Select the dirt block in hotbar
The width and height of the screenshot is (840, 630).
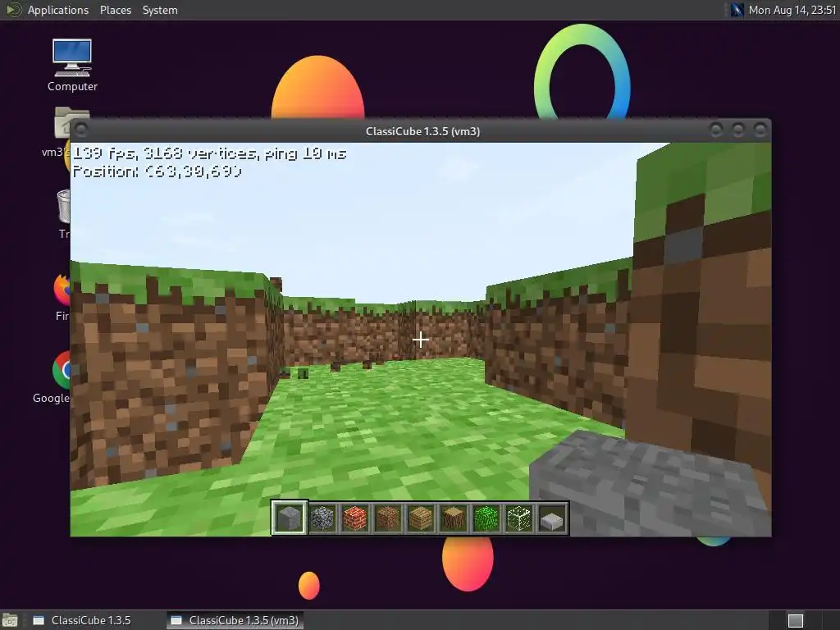coord(388,518)
